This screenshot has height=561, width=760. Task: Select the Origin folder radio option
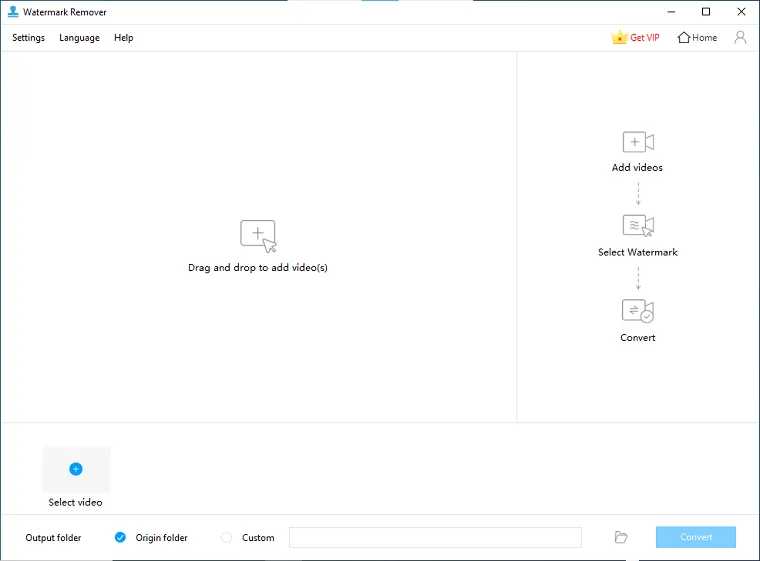(120, 537)
